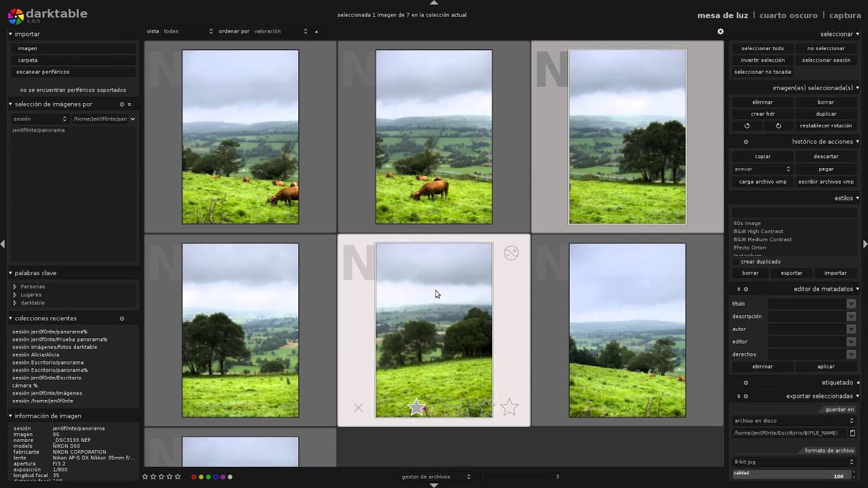868x488 pixels.
Task: Collapse the top panel arrow
Action: pos(434,3)
